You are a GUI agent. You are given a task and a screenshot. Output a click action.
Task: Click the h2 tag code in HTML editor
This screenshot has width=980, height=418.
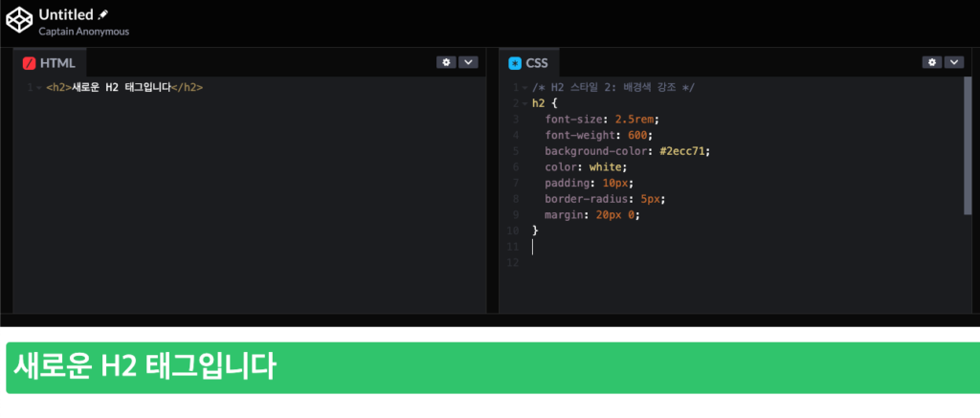(x=124, y=87)
